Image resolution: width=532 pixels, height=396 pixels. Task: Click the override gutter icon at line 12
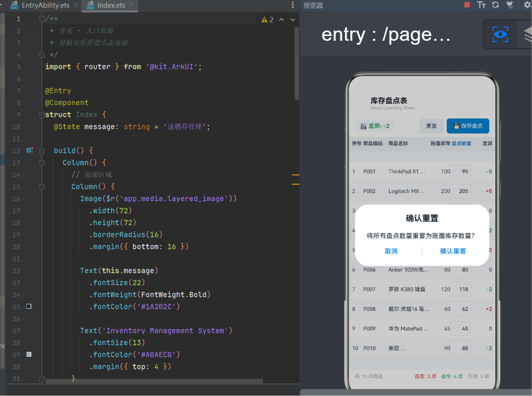pos(30,150)
